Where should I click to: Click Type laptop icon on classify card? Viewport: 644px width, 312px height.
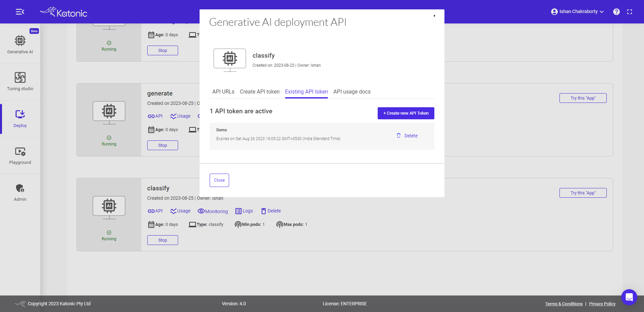193,225
